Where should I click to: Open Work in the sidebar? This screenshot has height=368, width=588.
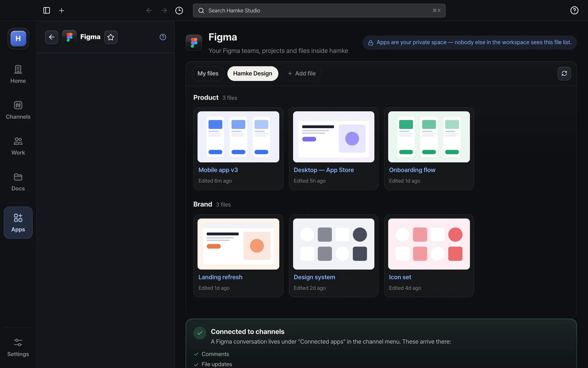[18, 146]
